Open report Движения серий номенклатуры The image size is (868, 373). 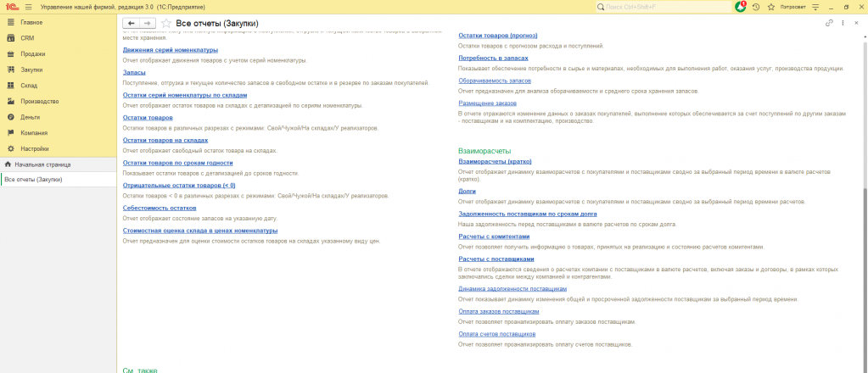170,50
